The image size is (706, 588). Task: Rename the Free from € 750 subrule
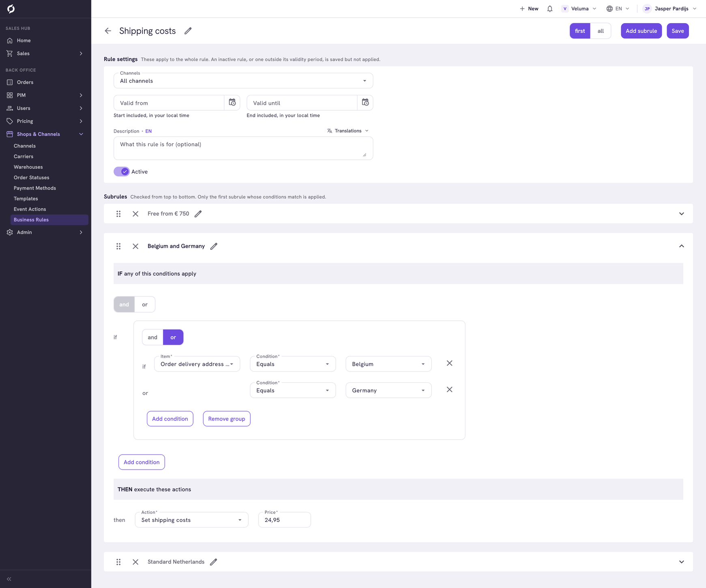click(198, 214)
